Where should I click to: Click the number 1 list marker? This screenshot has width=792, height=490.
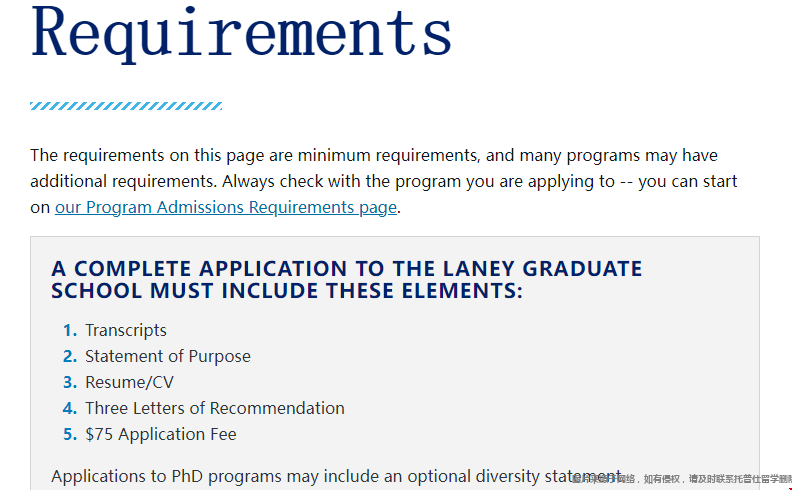coord(70,330)
